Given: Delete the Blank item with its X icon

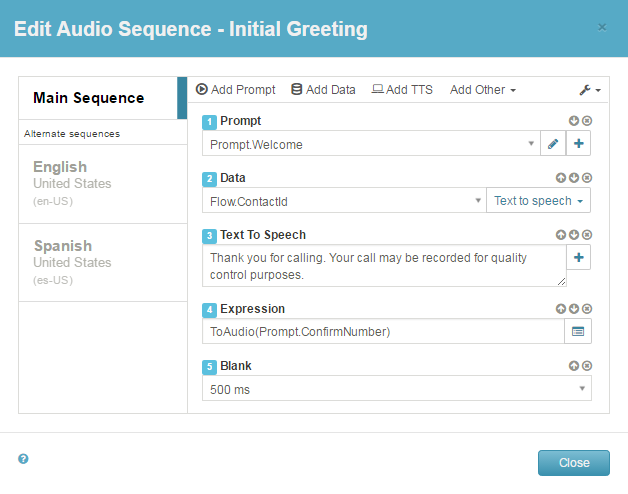Looking at the screenshot, I should 587,366.
